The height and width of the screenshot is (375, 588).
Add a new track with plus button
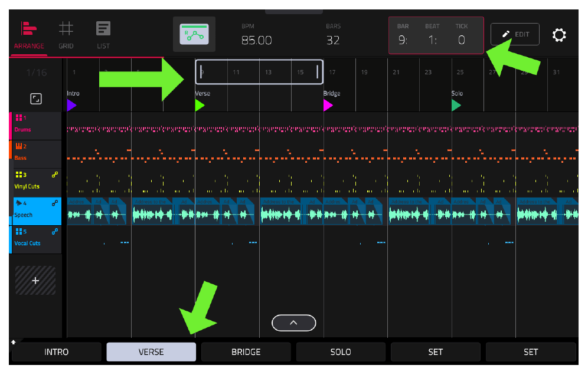pos(35,280)
